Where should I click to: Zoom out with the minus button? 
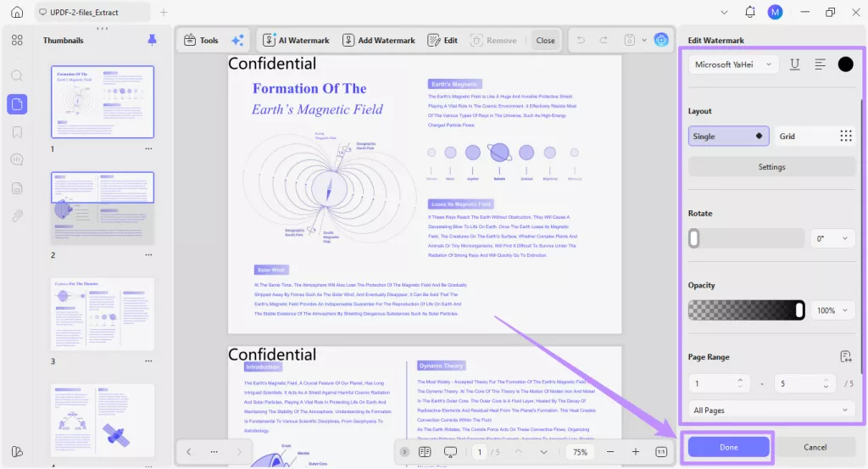[610, 452]
